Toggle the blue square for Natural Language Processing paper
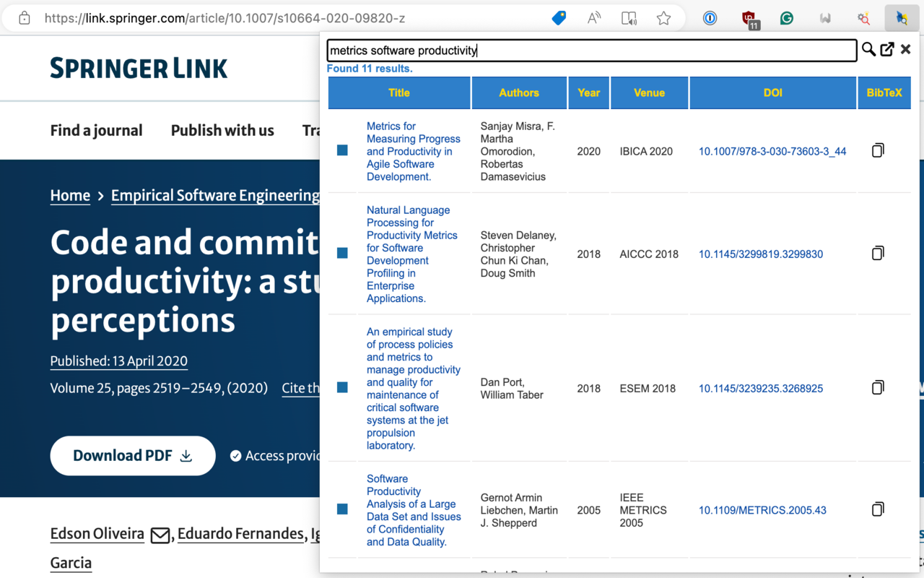Image resolution: width=924 pixels, height=578 pixels. pos(342,253)
